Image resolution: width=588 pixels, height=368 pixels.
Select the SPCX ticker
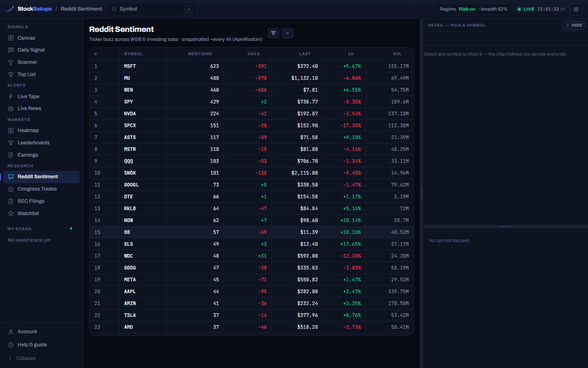tap(130, 126)
